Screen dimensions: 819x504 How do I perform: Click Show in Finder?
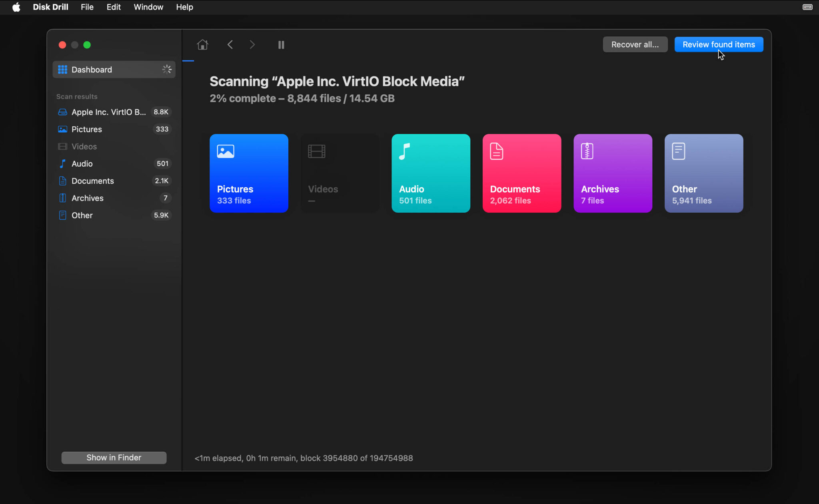(114, 457)
